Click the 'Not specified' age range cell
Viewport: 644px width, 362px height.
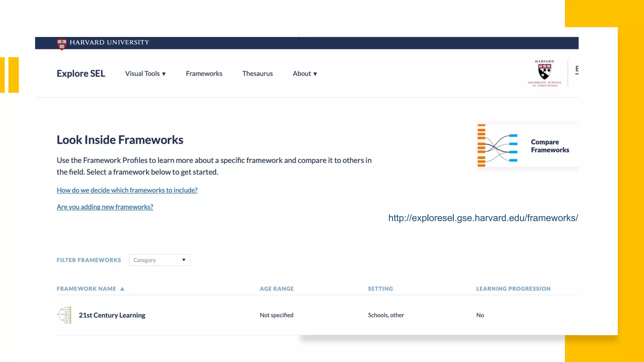[276, 315]
